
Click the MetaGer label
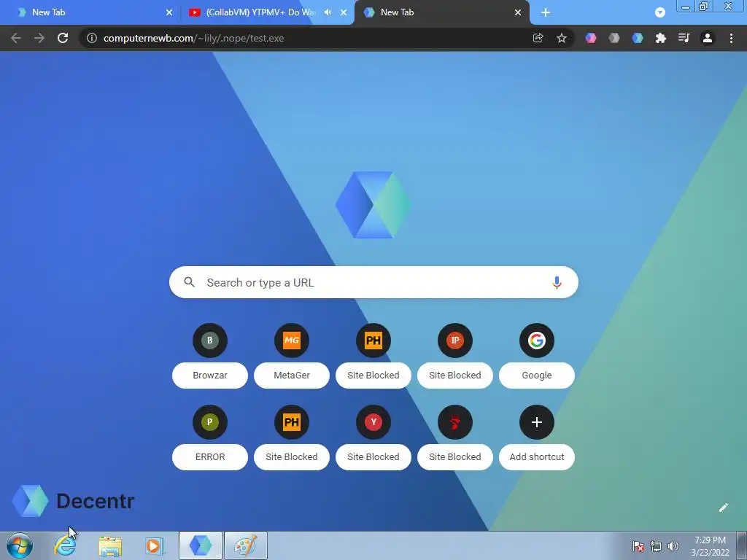[292, 376]
